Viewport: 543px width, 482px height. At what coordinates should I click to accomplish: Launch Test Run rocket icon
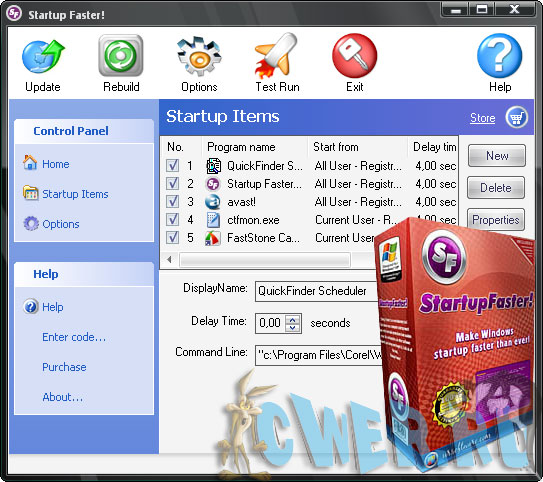point(277,55)
